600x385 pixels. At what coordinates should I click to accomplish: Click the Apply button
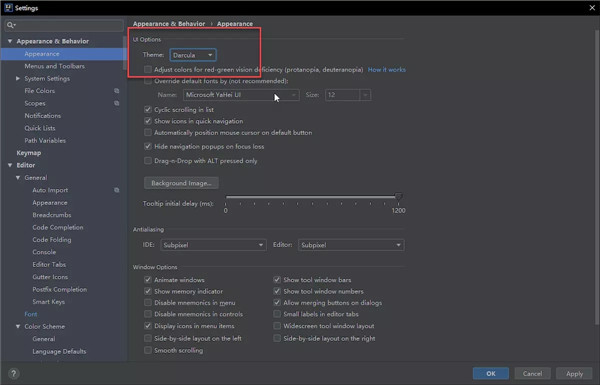pos(574,374)
